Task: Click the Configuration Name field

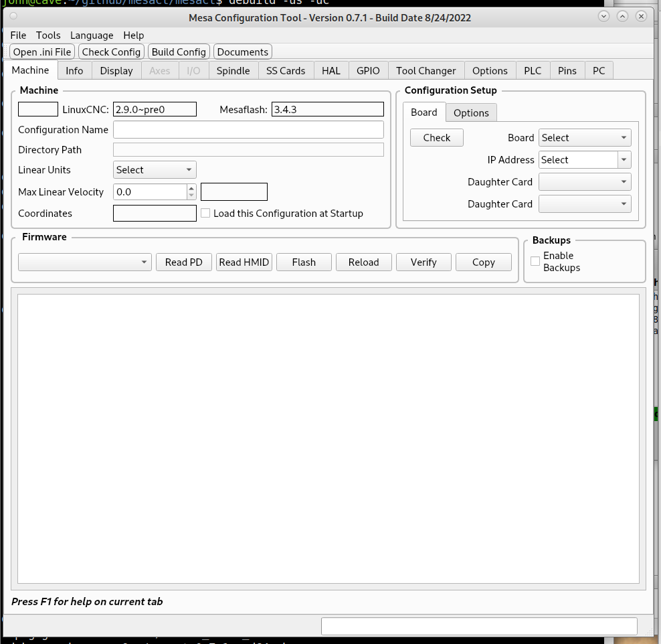Action: 248,129
